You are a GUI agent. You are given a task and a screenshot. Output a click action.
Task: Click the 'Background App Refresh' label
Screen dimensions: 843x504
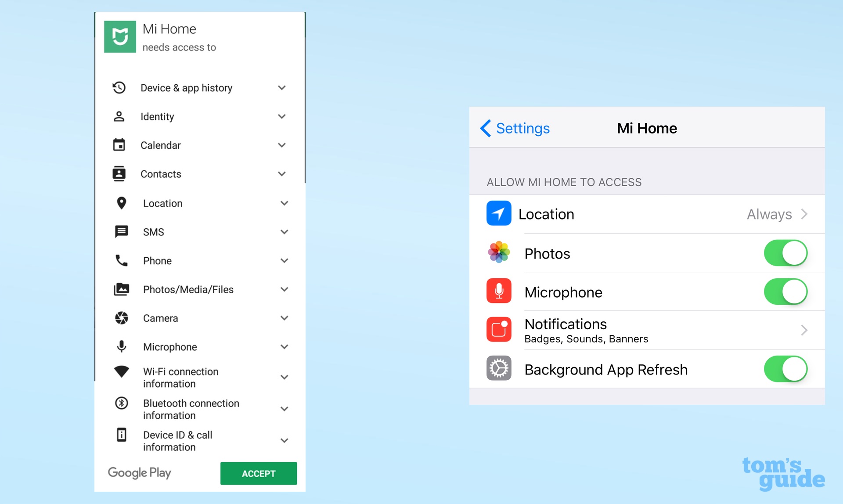[606, 370]
